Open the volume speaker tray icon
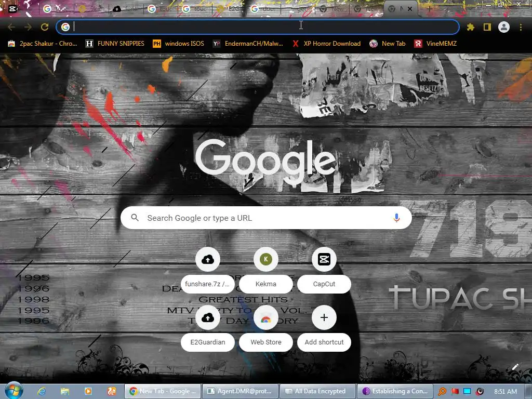This screenshot has width=532, height=399. click(480, 392)
